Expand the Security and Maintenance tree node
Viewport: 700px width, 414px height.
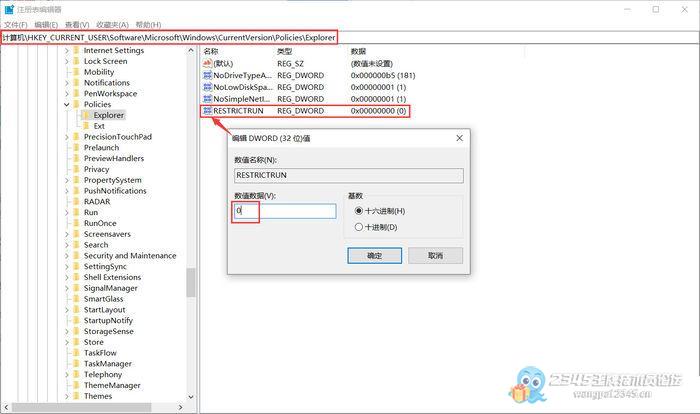coord(67,256)
